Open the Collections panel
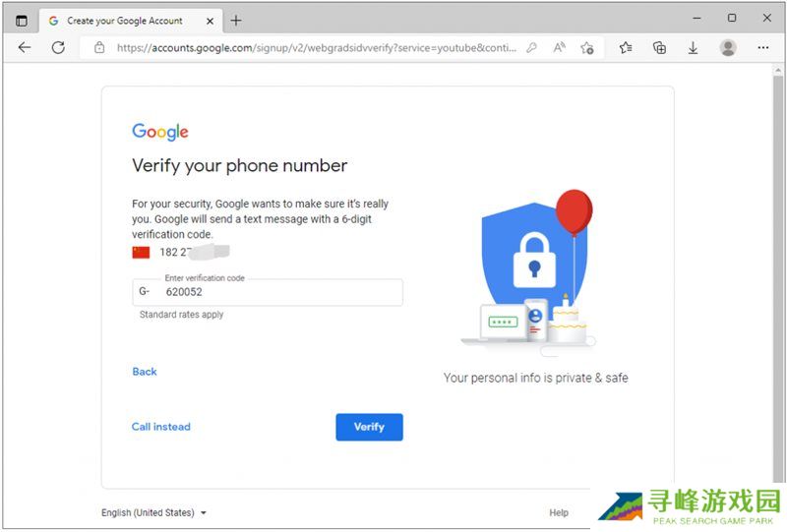Screen dimensions: 787x532 pyautogui.click(x=660, y=47)
